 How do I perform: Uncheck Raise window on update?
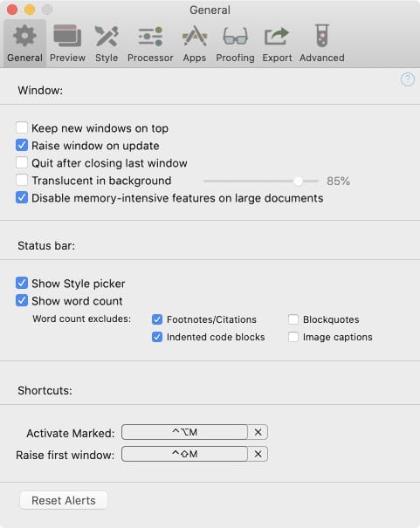click(22, 146)
